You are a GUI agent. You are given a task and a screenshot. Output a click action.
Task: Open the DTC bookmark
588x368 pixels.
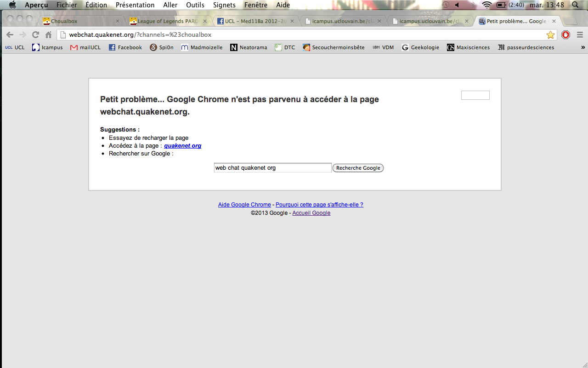click(285, 47)
